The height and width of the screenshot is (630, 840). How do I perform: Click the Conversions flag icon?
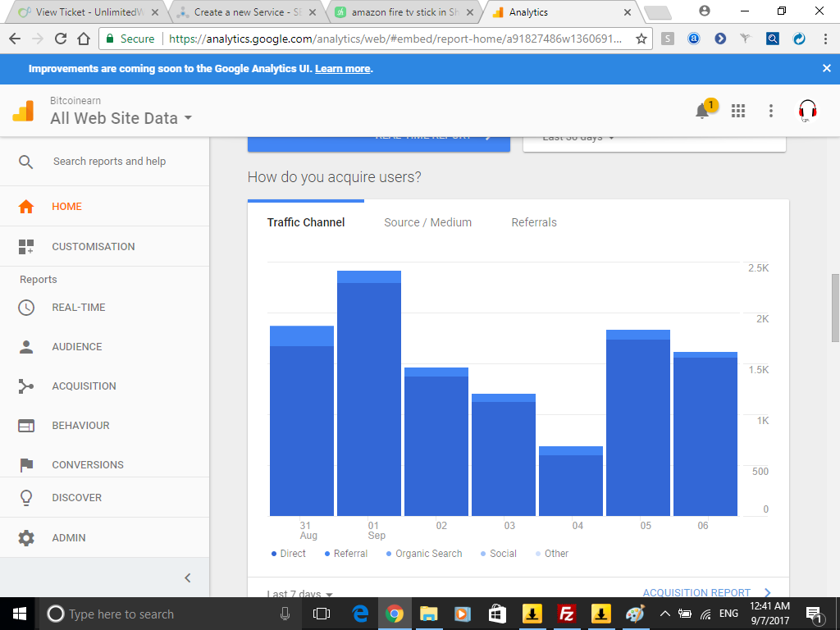[x=26, y=465]
